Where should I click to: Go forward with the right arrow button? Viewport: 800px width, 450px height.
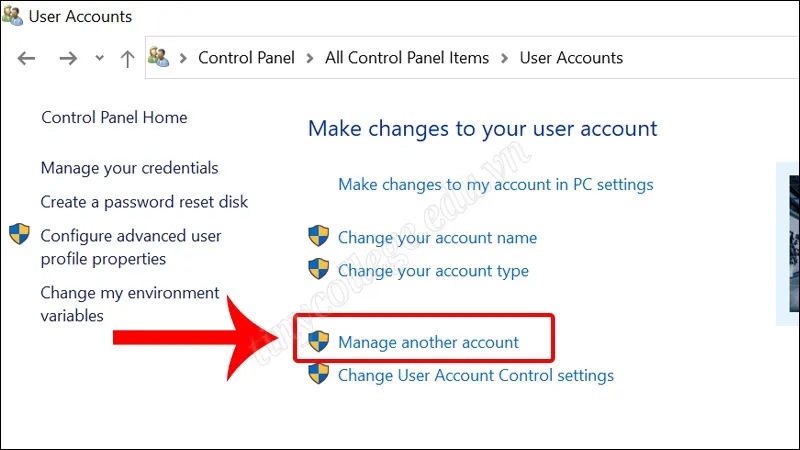pyautogui.click(x=68, y=58)
